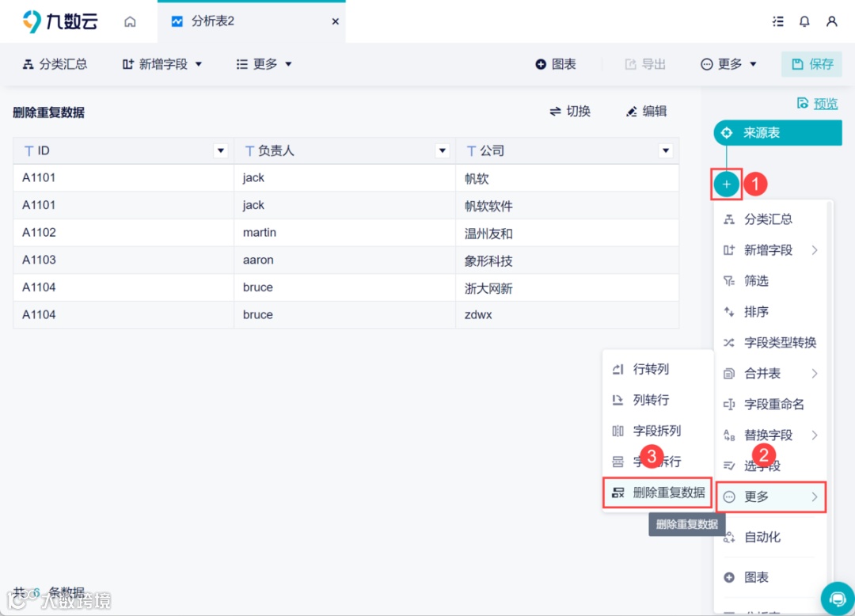Click the 保存 button
Viewport: 855px width, 616px height.
tap(812, 64)
